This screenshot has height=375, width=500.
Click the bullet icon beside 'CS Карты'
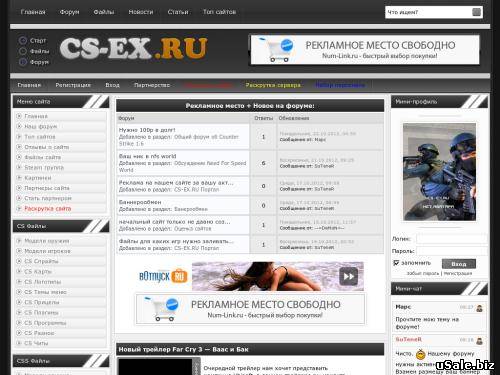click(x=19, y=272)
